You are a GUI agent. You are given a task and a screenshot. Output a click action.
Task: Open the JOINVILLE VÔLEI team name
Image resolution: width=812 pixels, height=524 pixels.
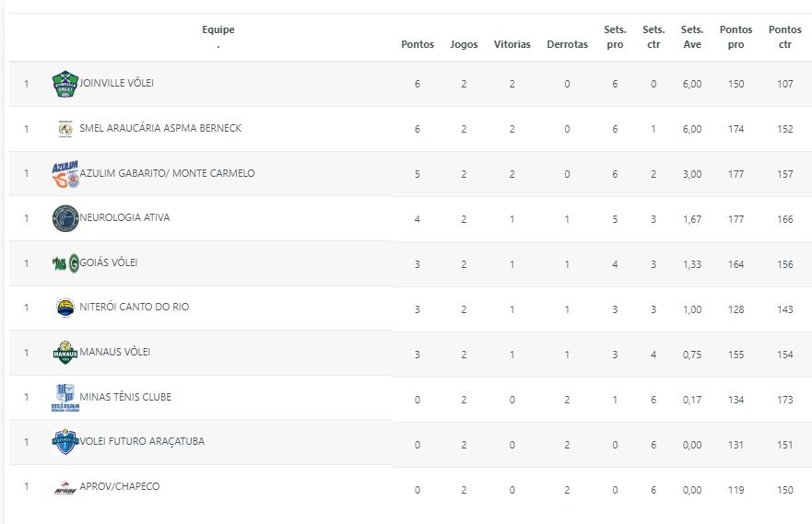pos(117,84)
